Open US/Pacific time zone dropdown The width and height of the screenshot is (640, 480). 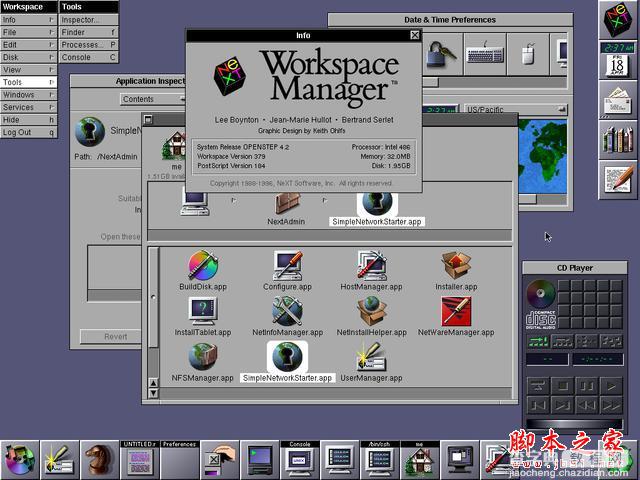point(516,109)
